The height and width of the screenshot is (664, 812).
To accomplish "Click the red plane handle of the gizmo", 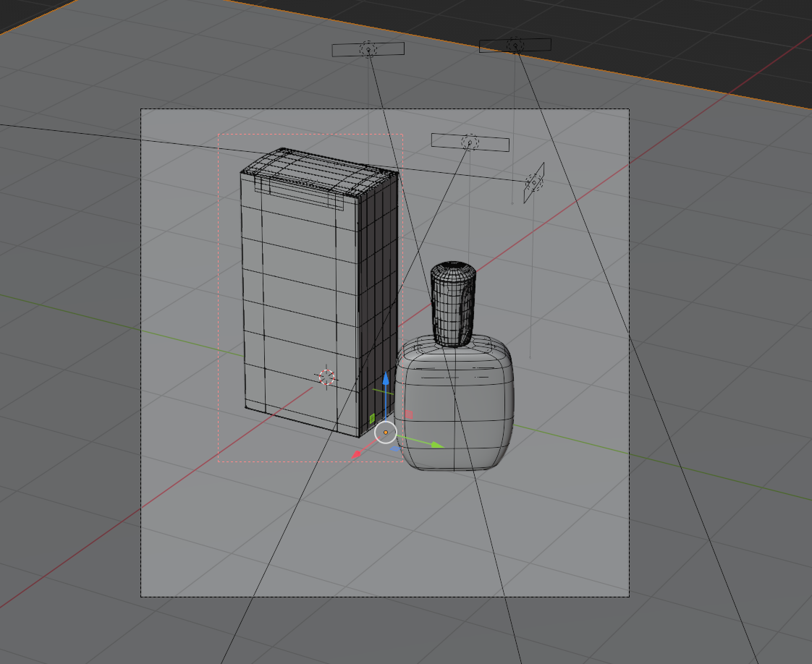I will point(409,414).
